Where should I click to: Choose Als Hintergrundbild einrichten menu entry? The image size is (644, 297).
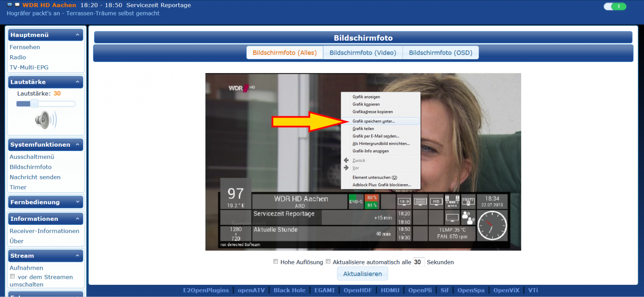point(381,143)
